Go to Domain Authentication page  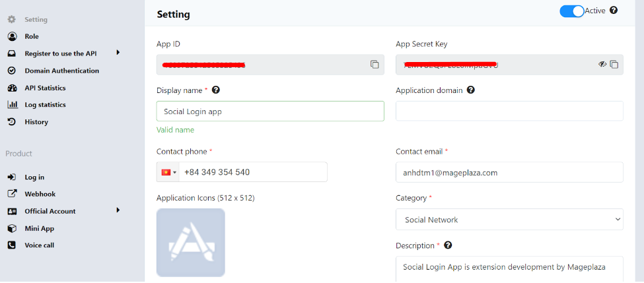pyautogui.click(x=61, y=71)
